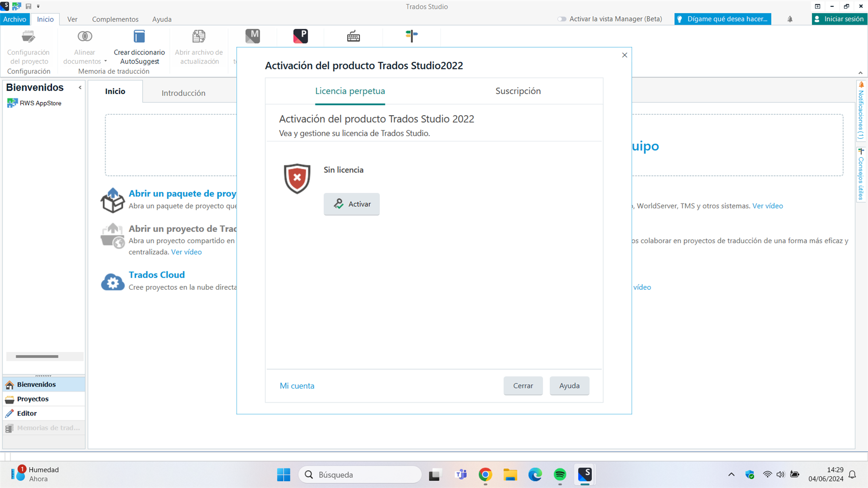Click the Búsqueda taskbar search box
Image resolution: width=868 pixels, height=488 pixels.
(x=360, y=475)
